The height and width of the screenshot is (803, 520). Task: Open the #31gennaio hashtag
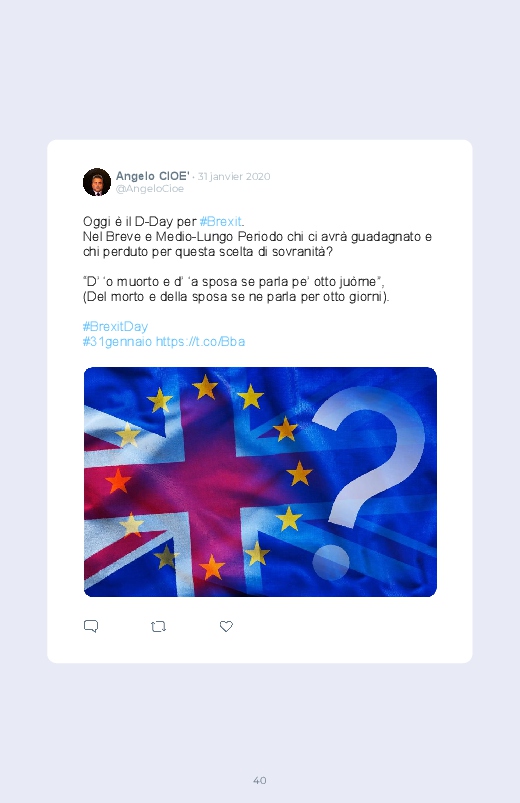tap(117, 342)
